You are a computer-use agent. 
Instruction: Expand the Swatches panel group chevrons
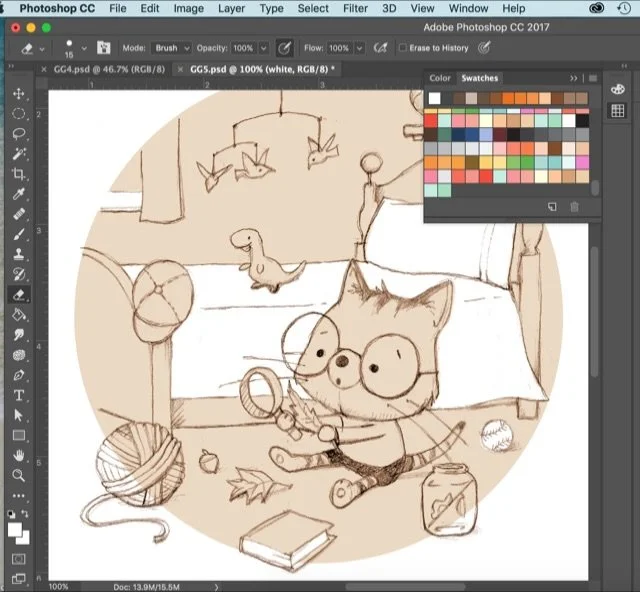click(x=573, y=78)
